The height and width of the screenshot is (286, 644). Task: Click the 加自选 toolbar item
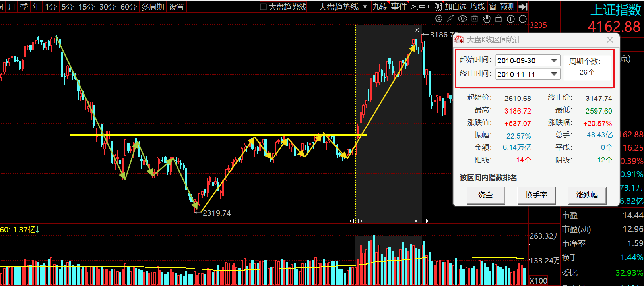(456, 7)
